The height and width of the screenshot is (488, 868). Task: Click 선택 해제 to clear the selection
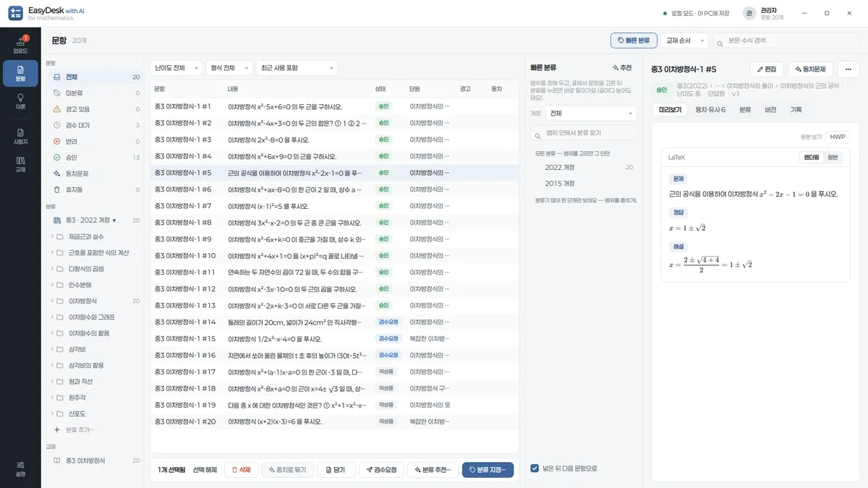[x=205, y=470]
